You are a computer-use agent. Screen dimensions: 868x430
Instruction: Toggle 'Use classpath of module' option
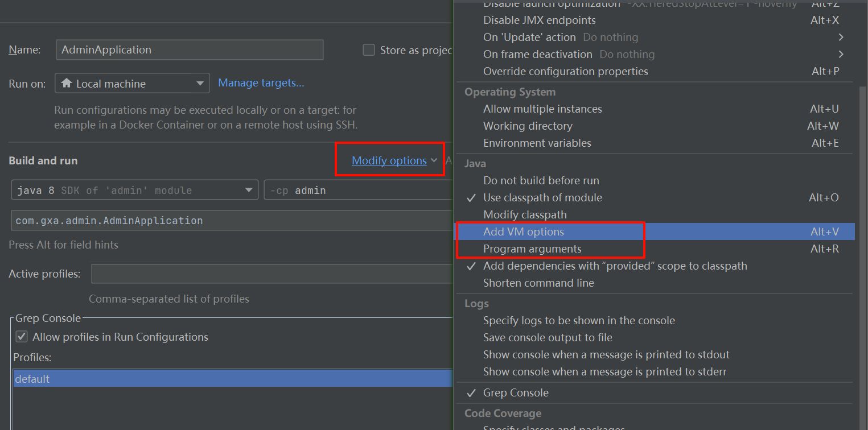tap(542, 198)
